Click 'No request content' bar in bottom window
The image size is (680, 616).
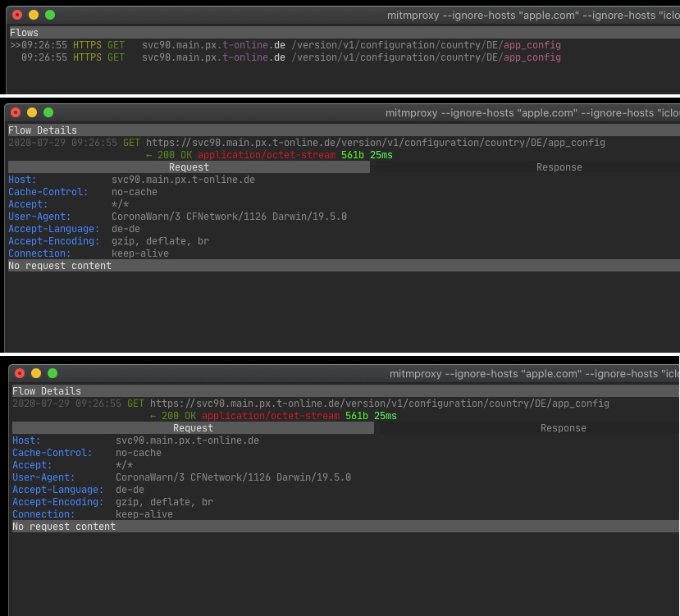pos(345,527)
